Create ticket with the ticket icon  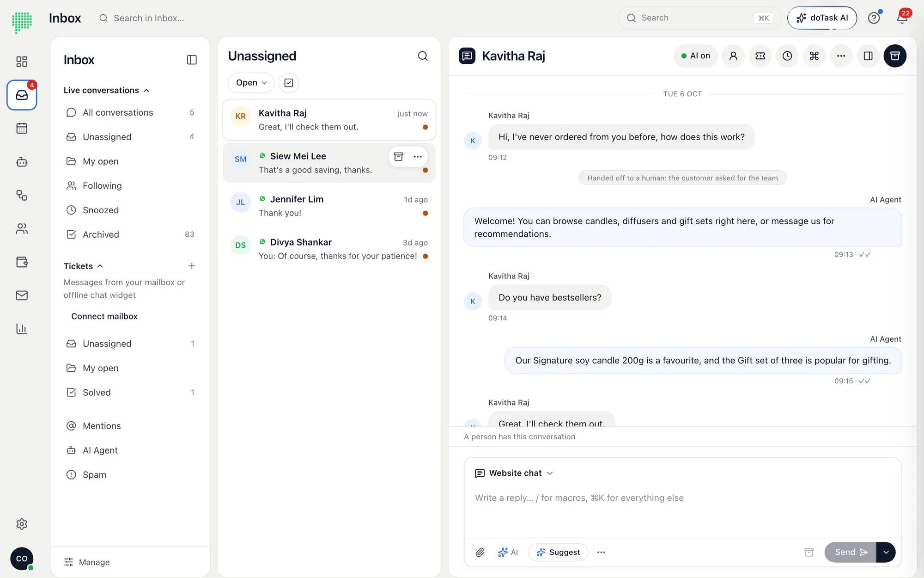tap(760, 56)
